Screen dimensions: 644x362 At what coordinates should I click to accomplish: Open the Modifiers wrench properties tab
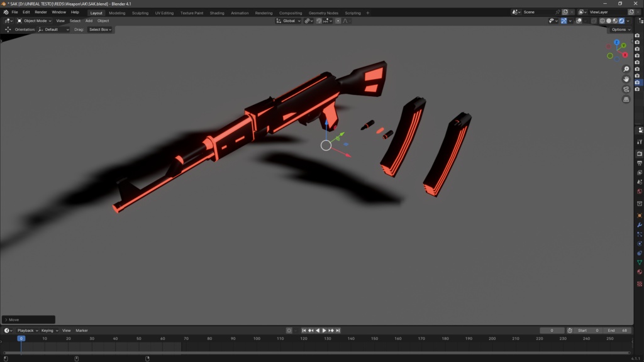(640, 225)
